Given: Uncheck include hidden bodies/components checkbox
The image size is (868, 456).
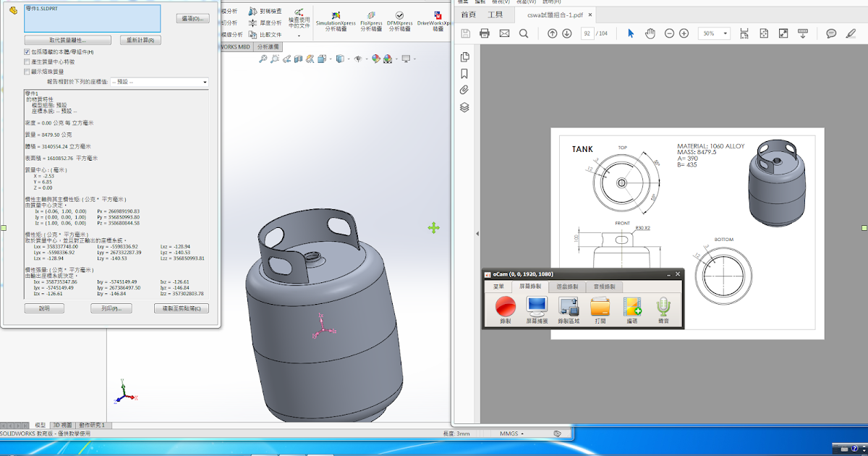Looking at the screenshot, I should click(27, 52).
